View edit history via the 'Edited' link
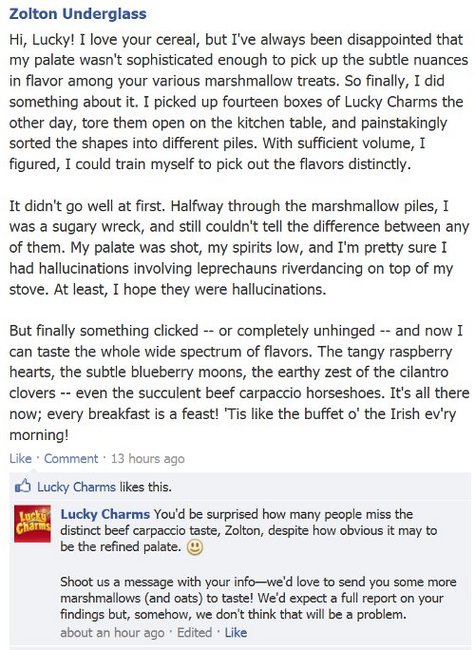 tap(194, 633)
